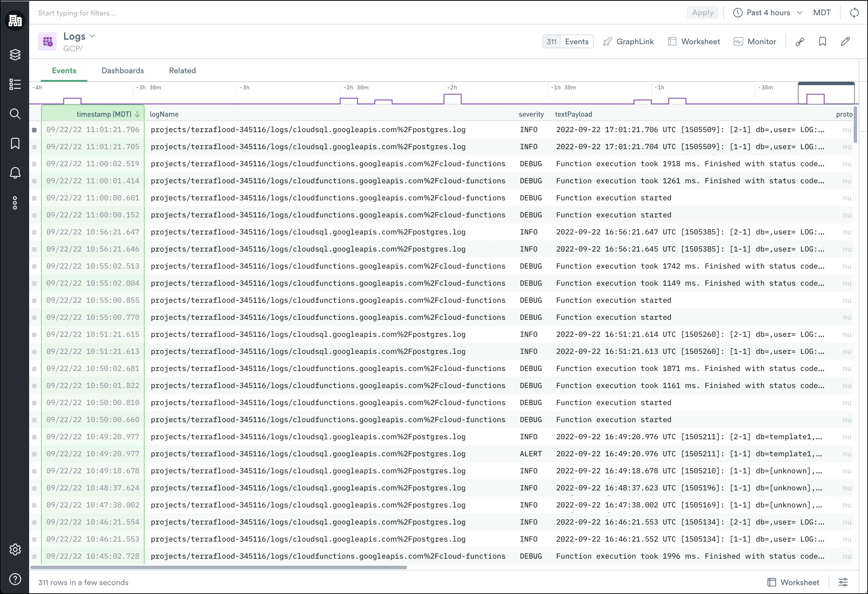The width and height of the screenshot is (868, 594).
Task: Bookmark this Logs dataset
Action: pos(823,42)
